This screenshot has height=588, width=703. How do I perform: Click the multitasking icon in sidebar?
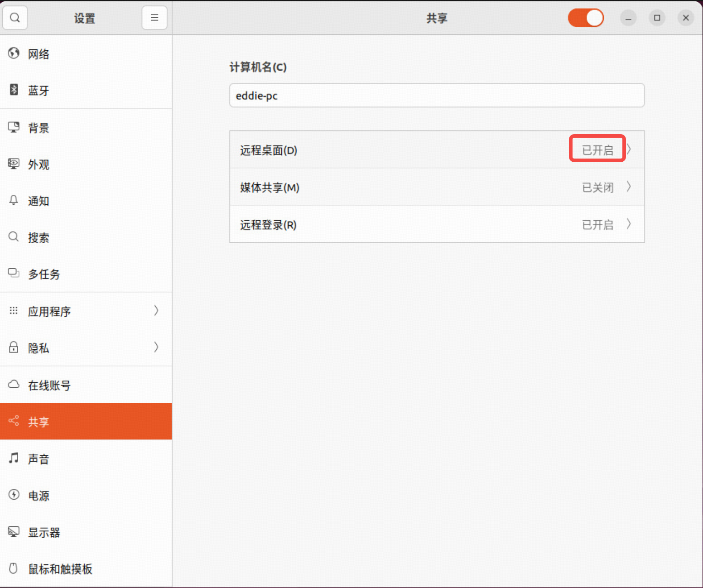pyautogui.click(x=14, y=273)
